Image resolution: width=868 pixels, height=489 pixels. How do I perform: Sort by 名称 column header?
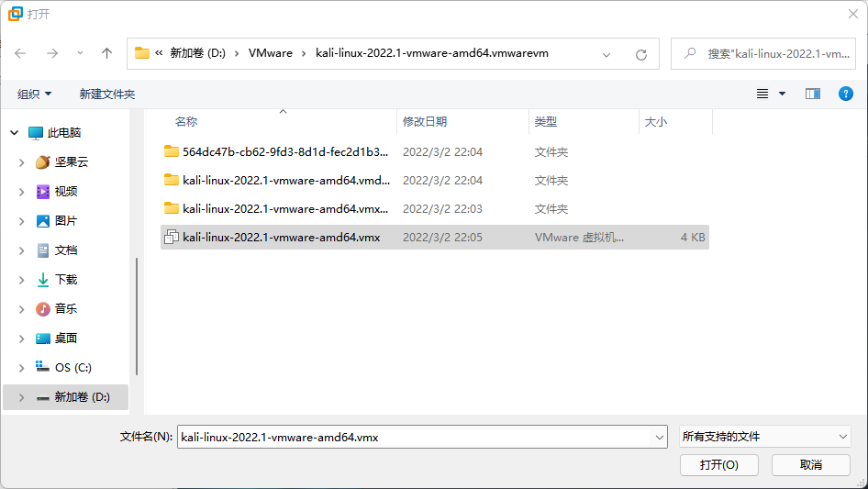186,122
